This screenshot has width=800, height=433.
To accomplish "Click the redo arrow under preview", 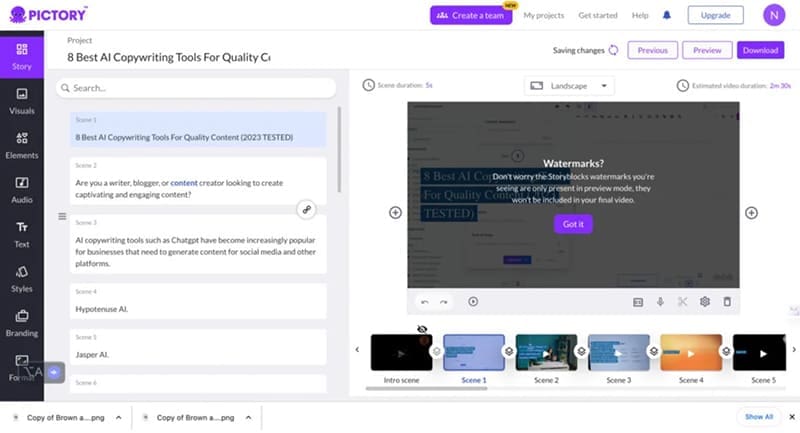I will coord(444,302).
